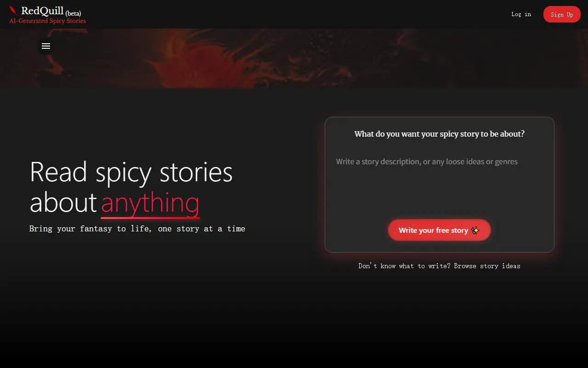Click the hero banner image at the top

click(294, 58)
